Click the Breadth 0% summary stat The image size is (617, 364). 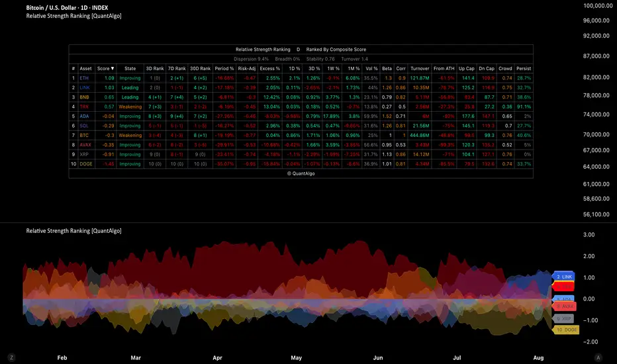point(287,59)
